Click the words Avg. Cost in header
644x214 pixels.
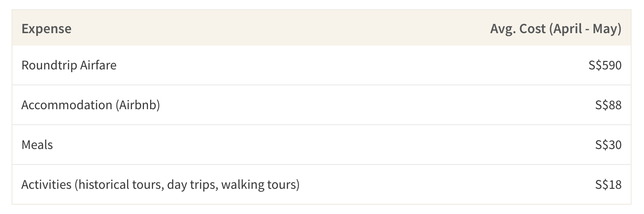517,29
